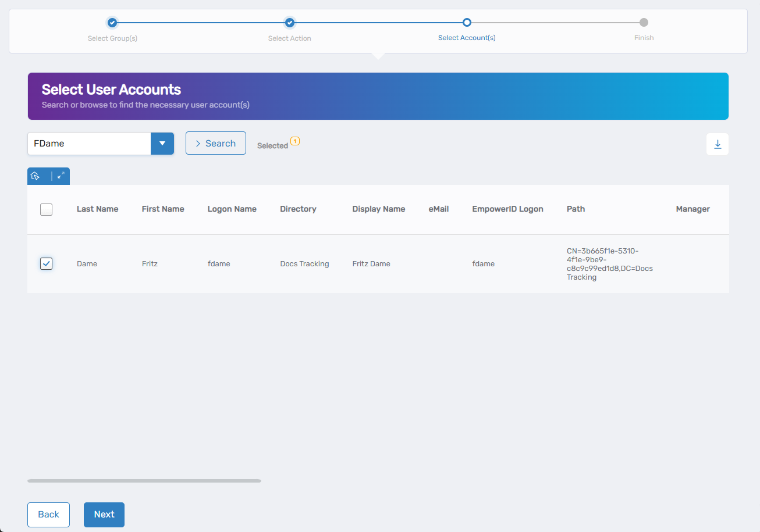Click the Finish step circle
This screenshot has width=760, height=532.
[644, 22]
